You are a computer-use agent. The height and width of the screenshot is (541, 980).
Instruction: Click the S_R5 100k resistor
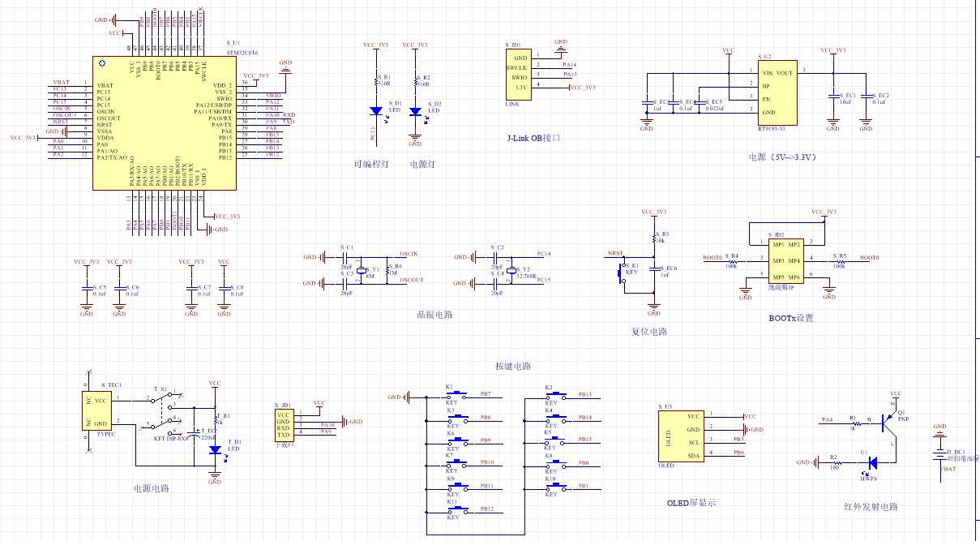841,261
